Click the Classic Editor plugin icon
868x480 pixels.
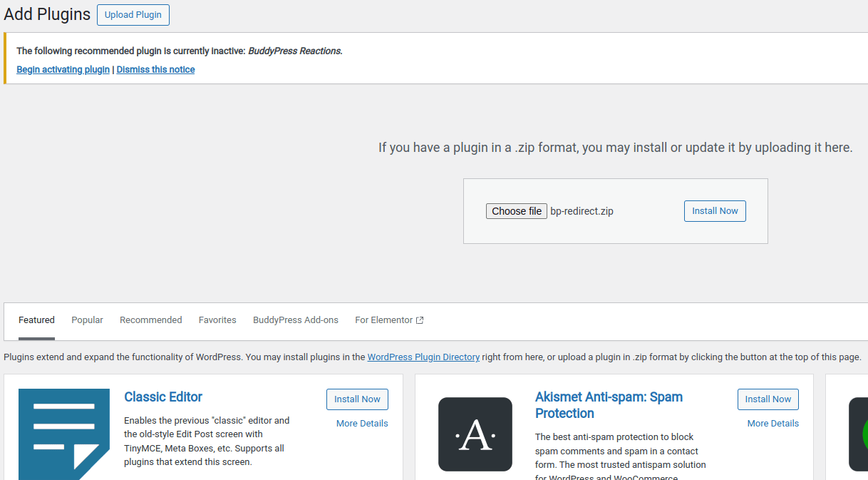point(64,434)
